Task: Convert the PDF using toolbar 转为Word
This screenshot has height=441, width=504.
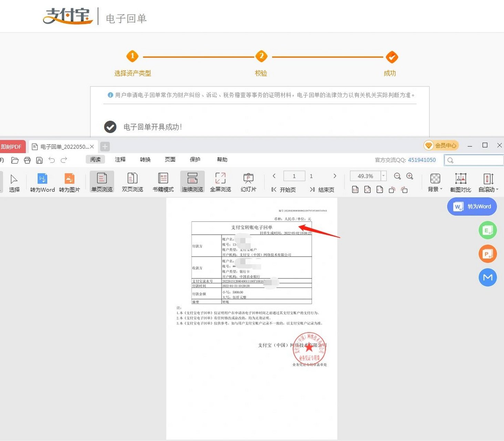Action: [x=42, y=183]
